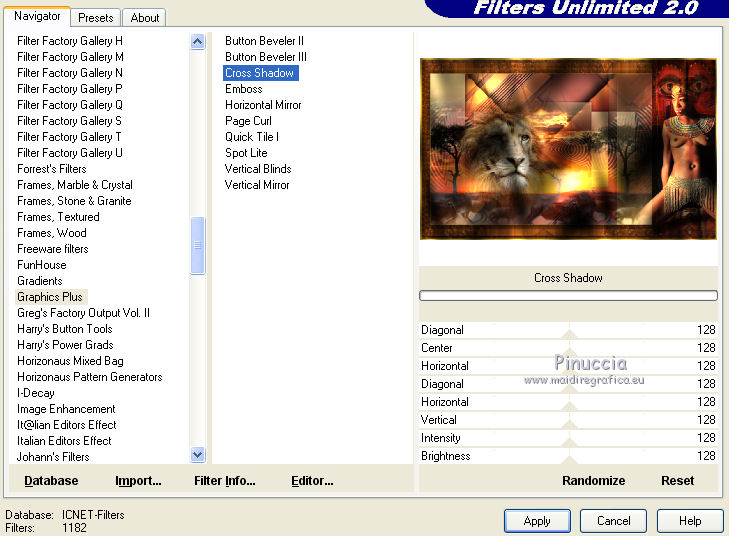Select It@lian Editors Effect

pos(66,425)
